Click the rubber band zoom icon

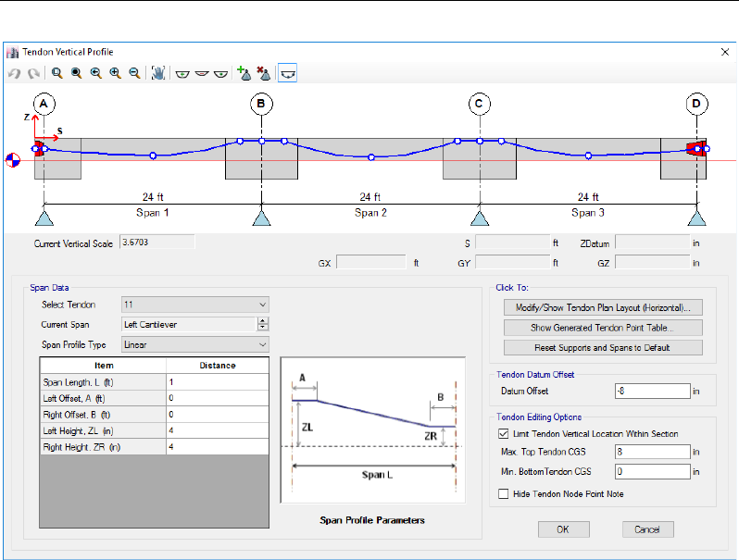coord(56,72)
